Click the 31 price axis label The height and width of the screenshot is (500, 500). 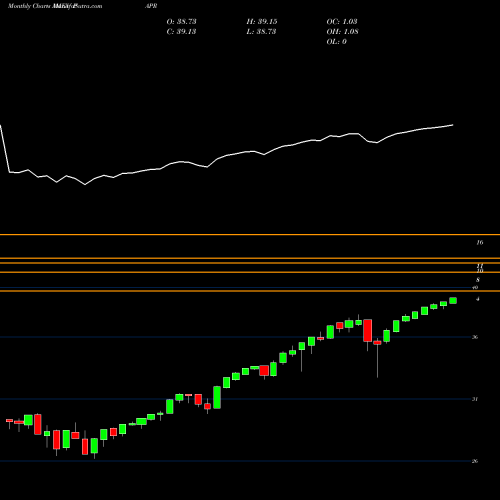[475, 399]
